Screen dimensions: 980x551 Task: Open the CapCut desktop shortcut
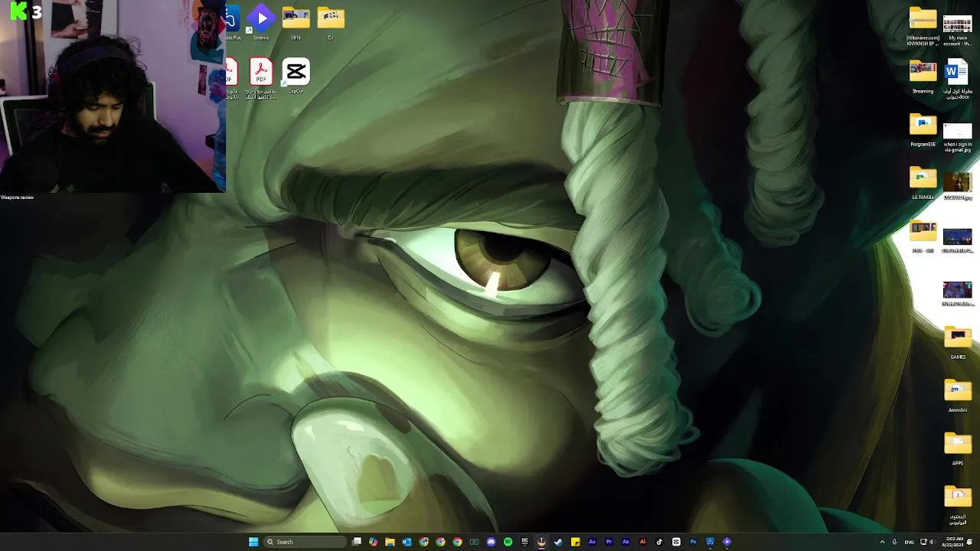click(x=296, y=76)
